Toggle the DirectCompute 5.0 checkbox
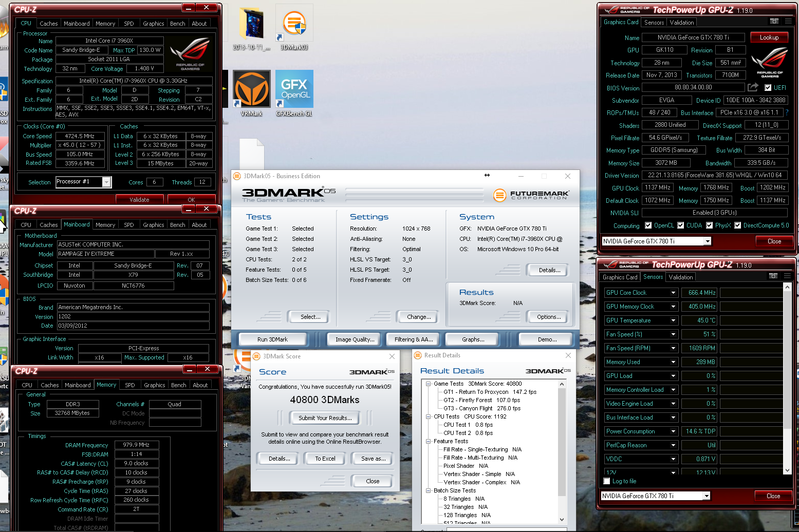The height and width of the screenshot is (532, 799). coord(737,225)
